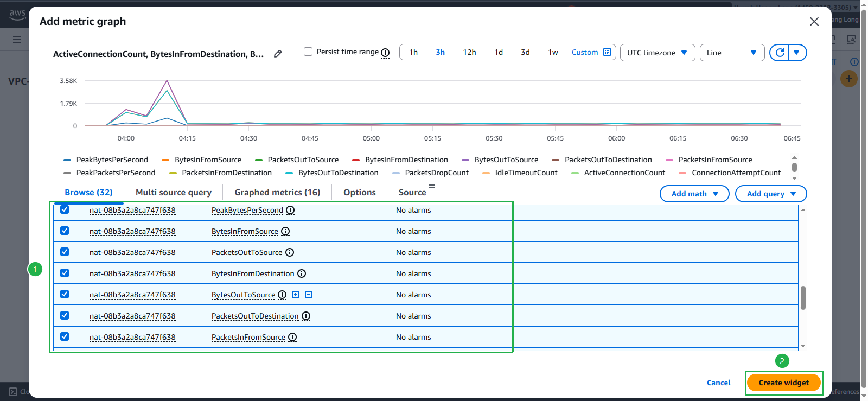868x401 pixels.
Task: Show info for BytesOutToSource metric
Action: [x=282, y=295]
